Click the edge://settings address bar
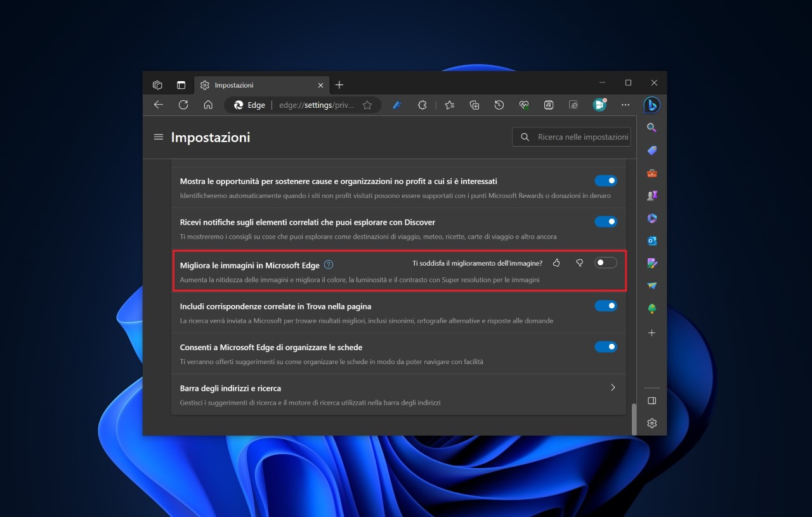Viewport: 812px width, 517px height. (x=315, y=105)
